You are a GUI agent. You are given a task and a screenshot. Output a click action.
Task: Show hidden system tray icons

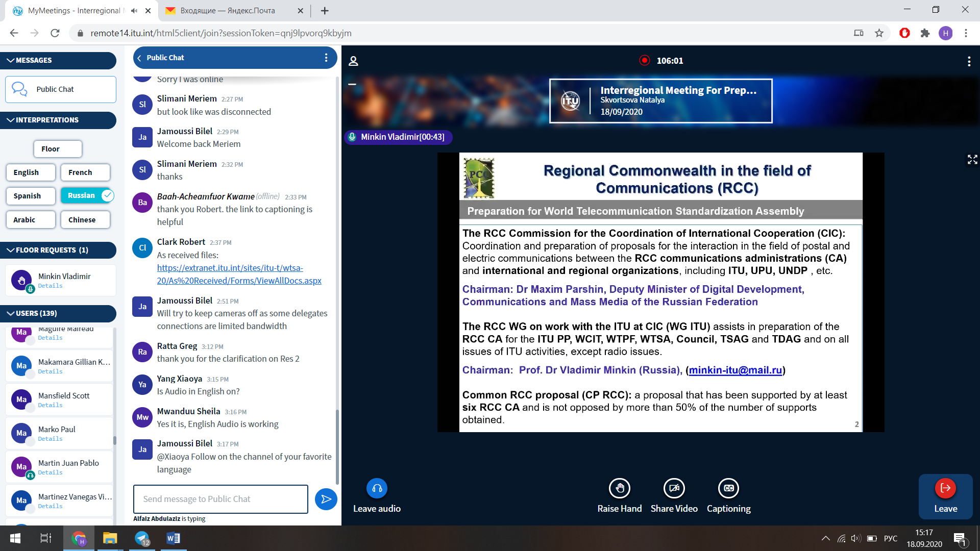(825, 538)
